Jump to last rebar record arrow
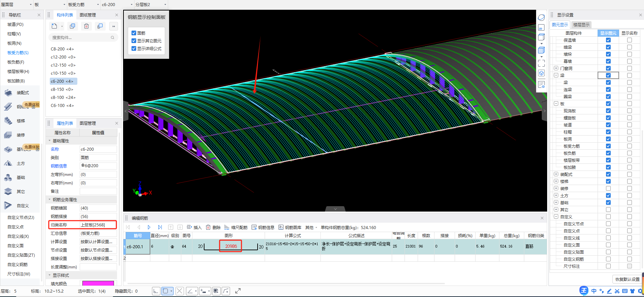The width and height of the screenshot is (644, 297). [x=160, y=227]
